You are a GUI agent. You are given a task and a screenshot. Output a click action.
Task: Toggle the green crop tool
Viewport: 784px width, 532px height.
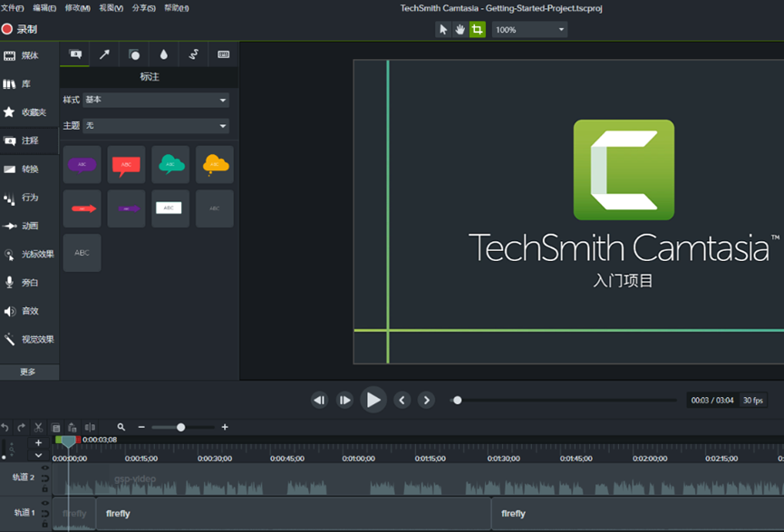[478, 30]
